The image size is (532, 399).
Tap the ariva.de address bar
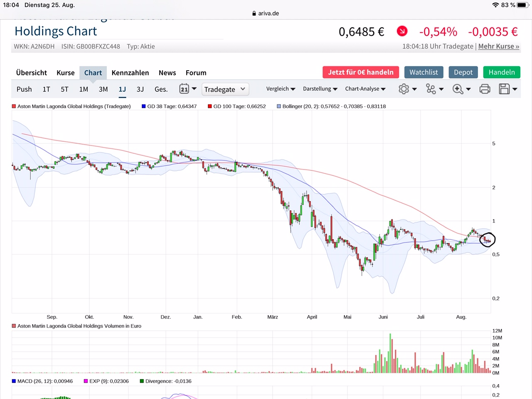[266, 13]
